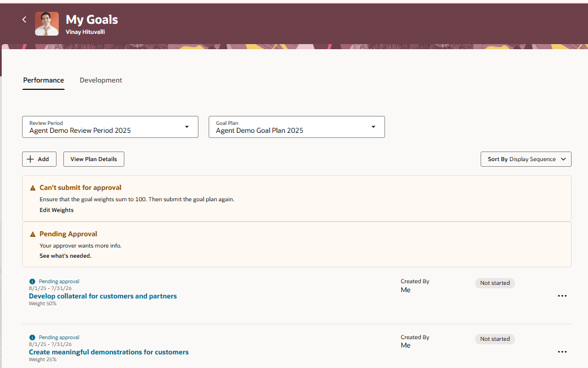Click the back navigation arrow
588x368 pixels.
(24, 19)
